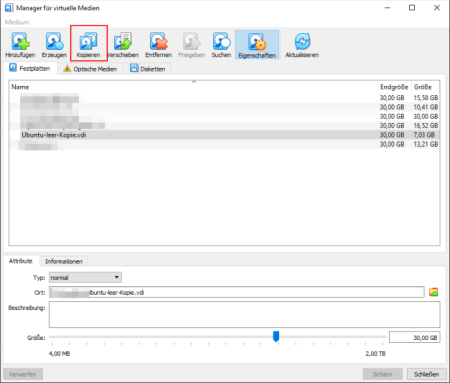The image size is (450, 383).
Task: Select the row with size 15,58 GB
Action: [x=224, y=98]
